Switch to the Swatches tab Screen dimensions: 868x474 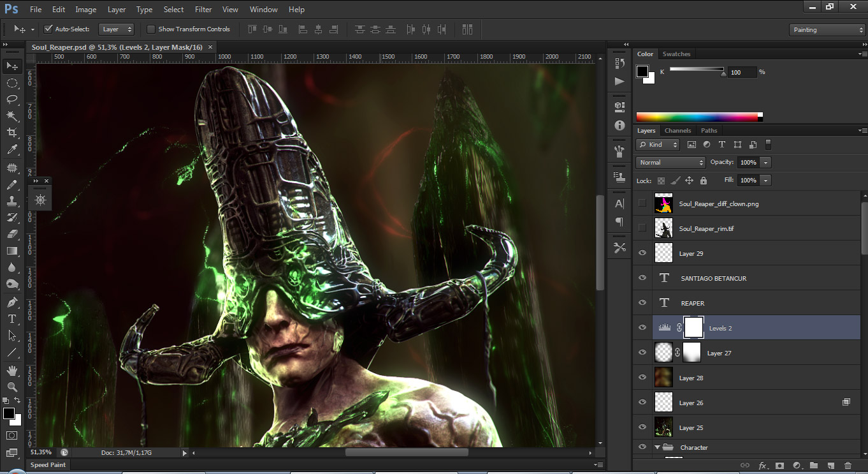[x=676, y=54]
